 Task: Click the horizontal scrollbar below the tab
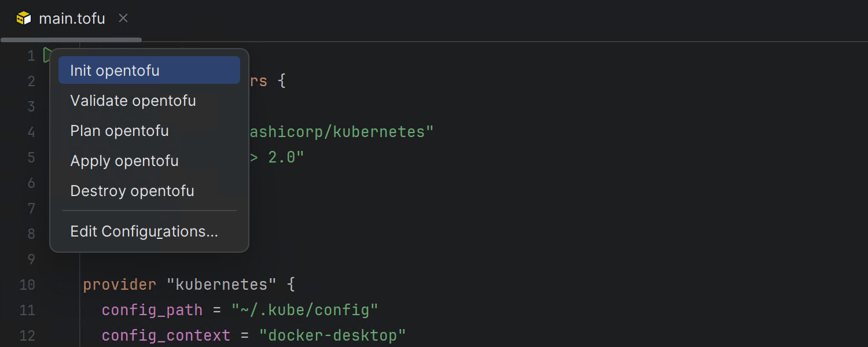click(71, 40)
